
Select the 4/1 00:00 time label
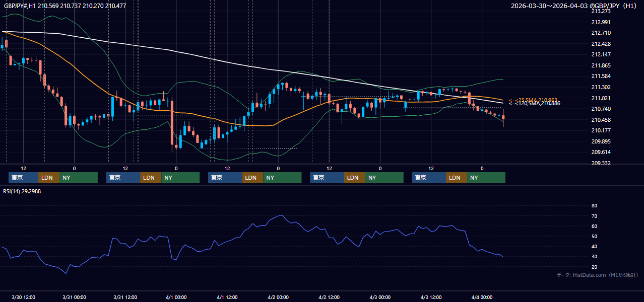176,297
